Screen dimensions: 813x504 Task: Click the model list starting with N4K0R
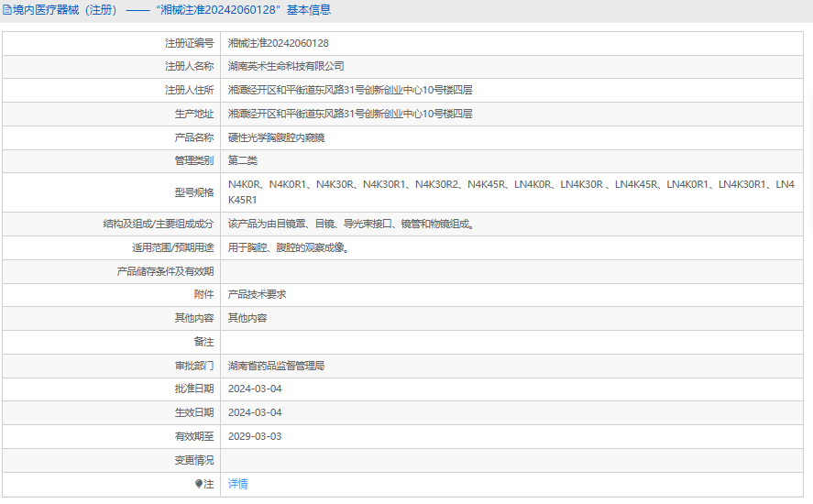pyautogui.click(x=511, y=192)
